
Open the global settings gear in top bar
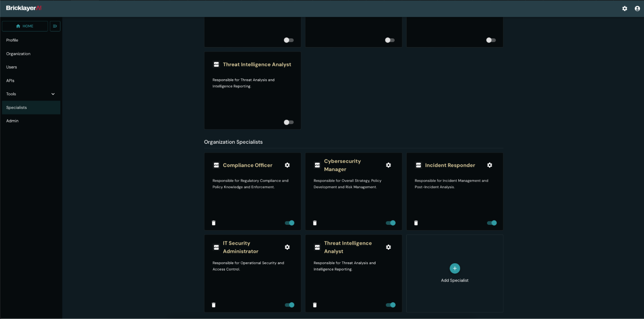pos(624,8)
